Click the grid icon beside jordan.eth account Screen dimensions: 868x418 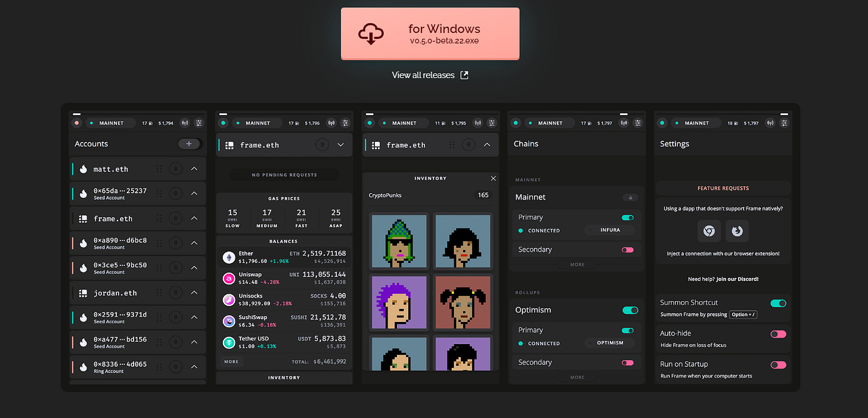(83, 293)
